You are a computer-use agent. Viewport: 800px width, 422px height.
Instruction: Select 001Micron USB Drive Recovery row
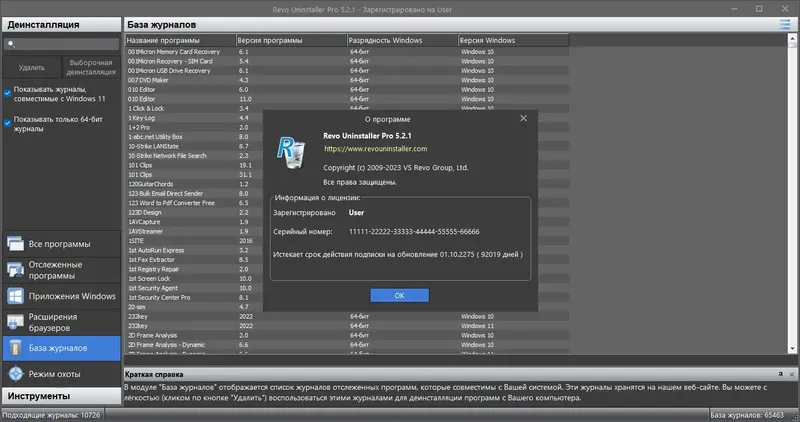pyautogui.click(x=347, y=71)
